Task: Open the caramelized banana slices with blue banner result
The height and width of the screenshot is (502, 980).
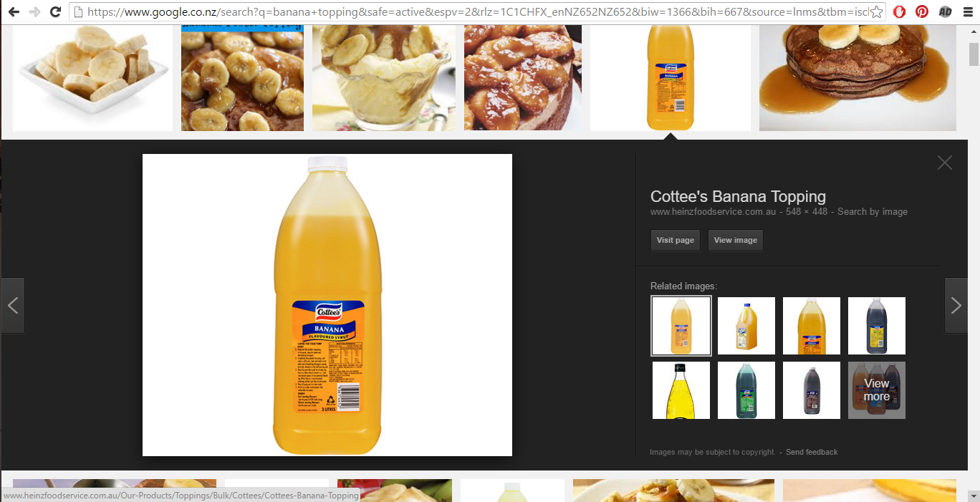Action: pos(242,78)
